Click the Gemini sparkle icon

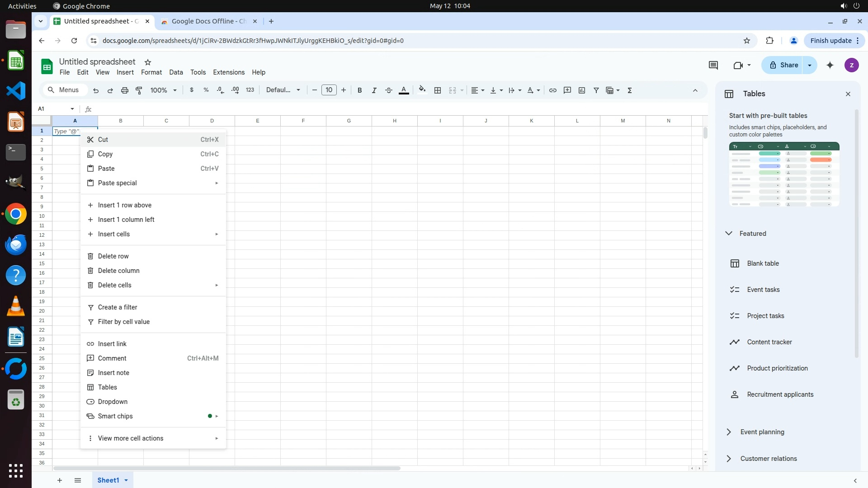(830, 65)
